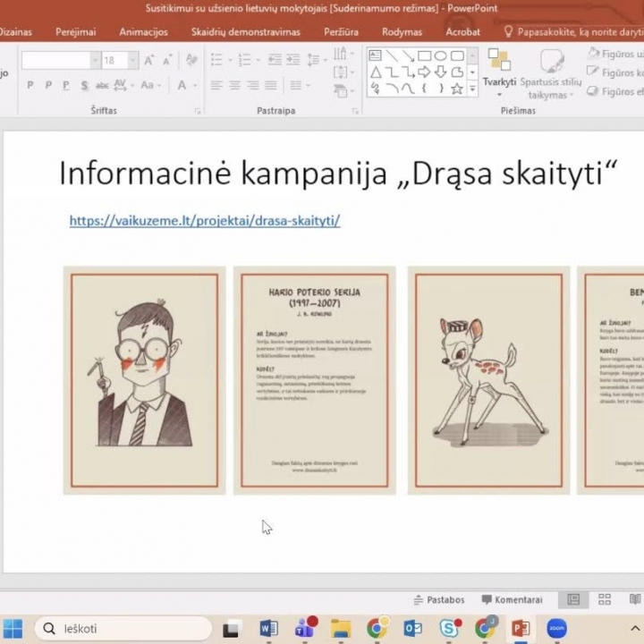Expand the shapes gallery more arrow
Screen dimensions: 644x644
472,89
